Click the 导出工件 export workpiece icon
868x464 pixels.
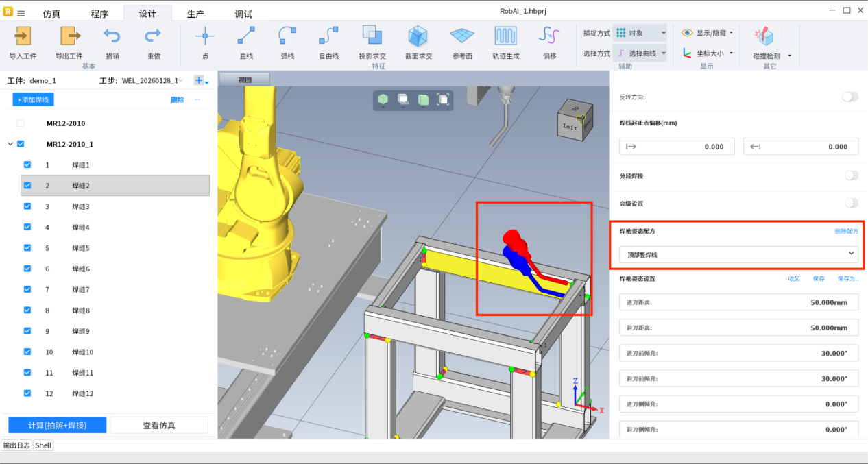[x=69, y=36]
